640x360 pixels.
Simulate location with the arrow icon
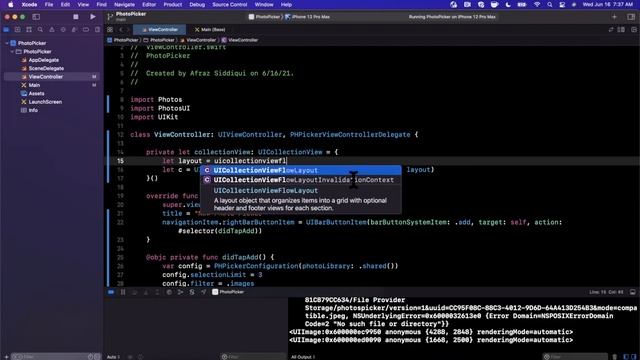coord(203,292)
